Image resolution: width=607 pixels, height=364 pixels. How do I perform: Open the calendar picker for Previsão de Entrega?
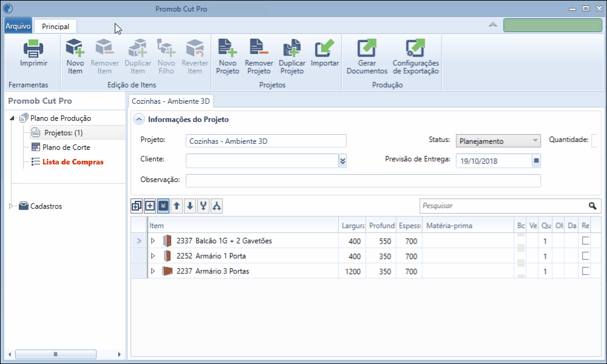[x=536, y=161]
